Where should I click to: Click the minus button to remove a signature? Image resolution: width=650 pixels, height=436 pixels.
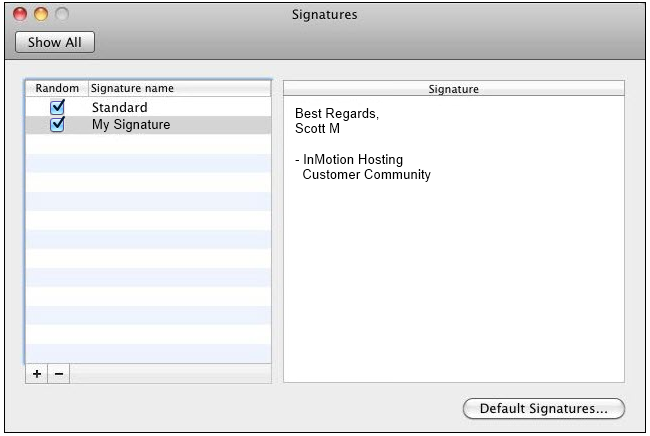(x=58, y=373)
